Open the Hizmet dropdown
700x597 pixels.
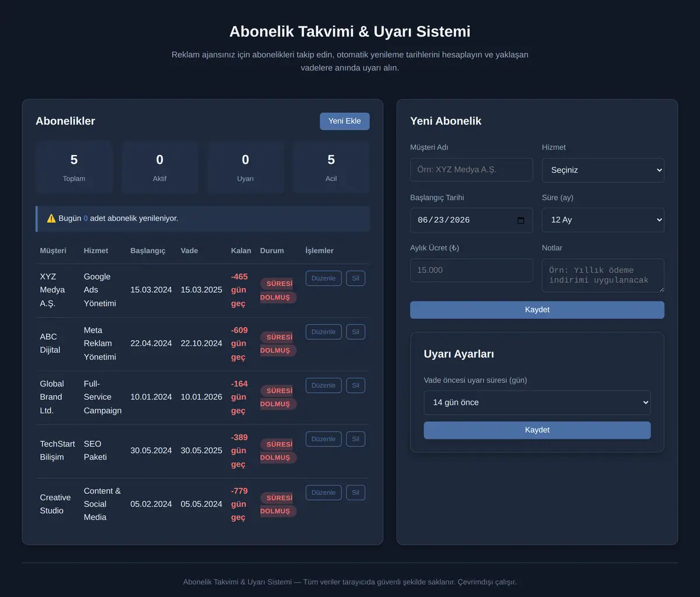(x=603, y=170)
